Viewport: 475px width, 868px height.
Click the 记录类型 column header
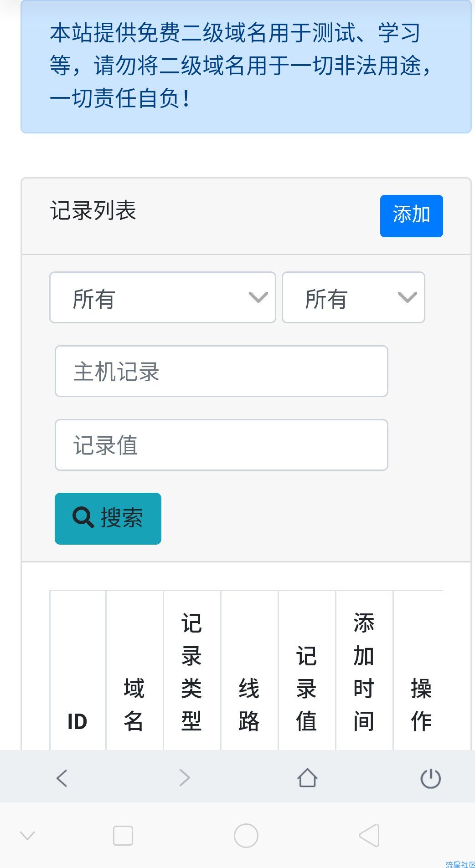coord(191,672)
